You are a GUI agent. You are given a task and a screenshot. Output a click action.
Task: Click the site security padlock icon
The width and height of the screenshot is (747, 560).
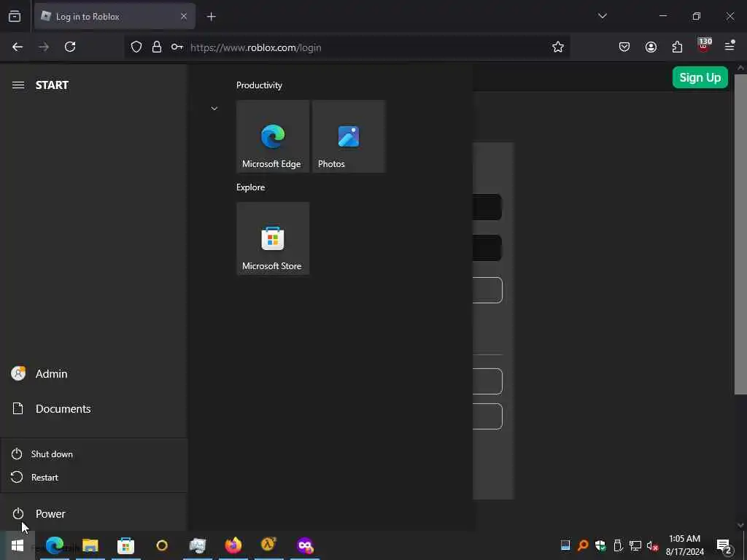(x=157, y=47)
